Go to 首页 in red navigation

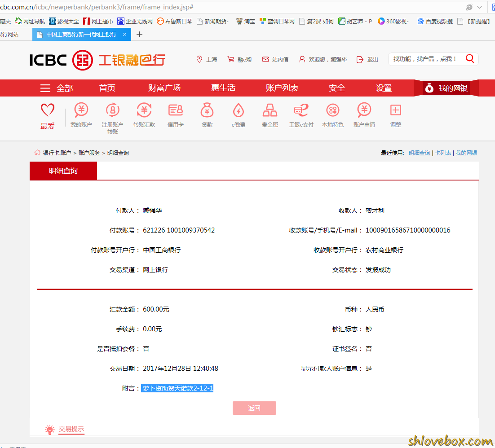[107, 88]
